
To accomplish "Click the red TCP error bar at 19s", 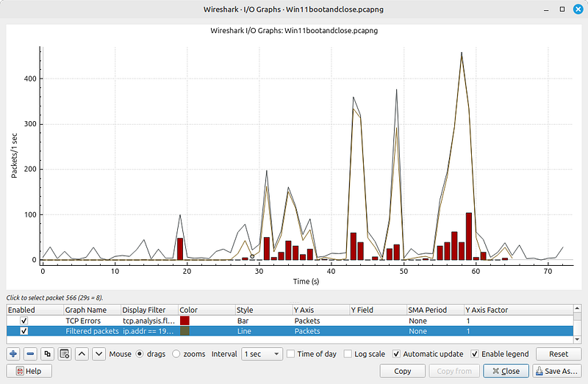I will (180, 249).
